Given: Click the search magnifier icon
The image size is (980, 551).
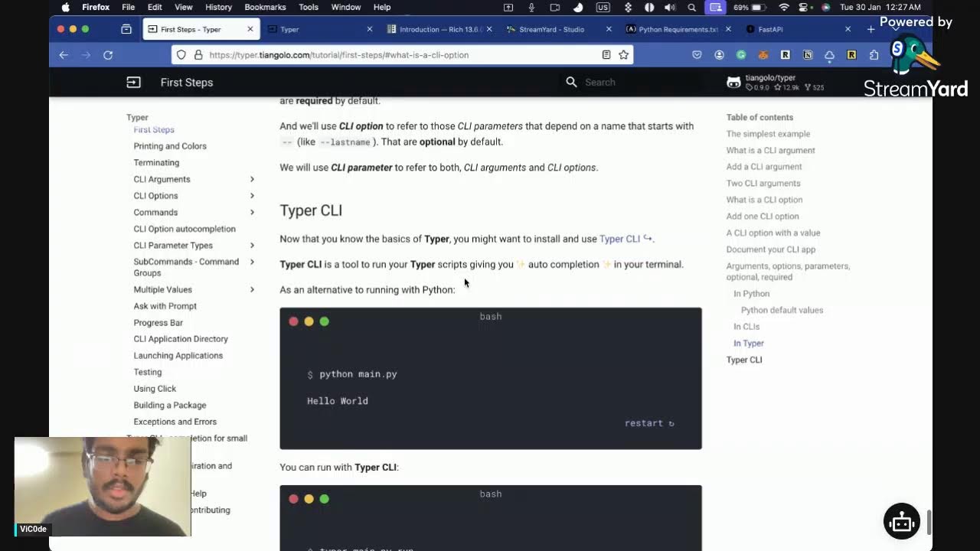Looking at the screenshot, I should pos(571,82).
